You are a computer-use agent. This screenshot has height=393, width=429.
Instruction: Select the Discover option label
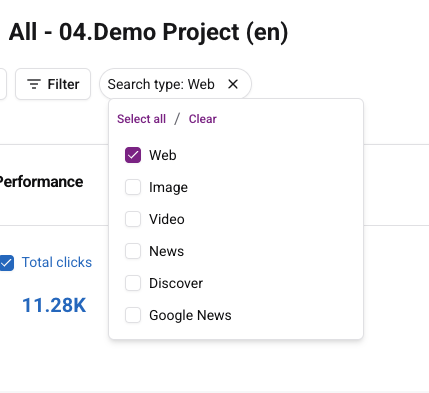176,283
